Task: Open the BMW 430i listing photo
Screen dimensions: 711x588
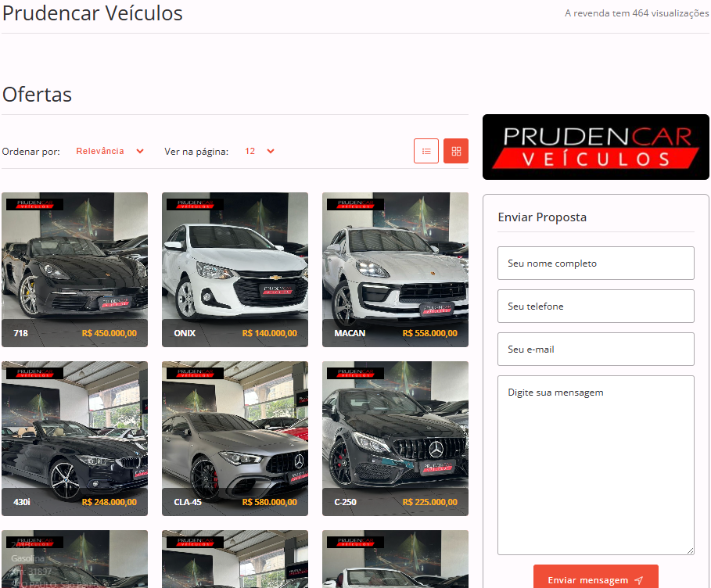Action: 74,426
